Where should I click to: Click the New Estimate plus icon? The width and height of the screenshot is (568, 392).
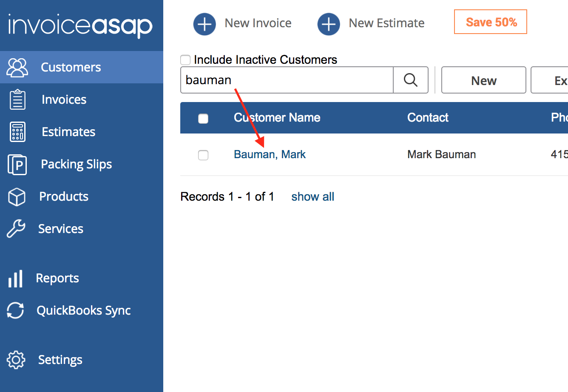[x=329, y=24]
